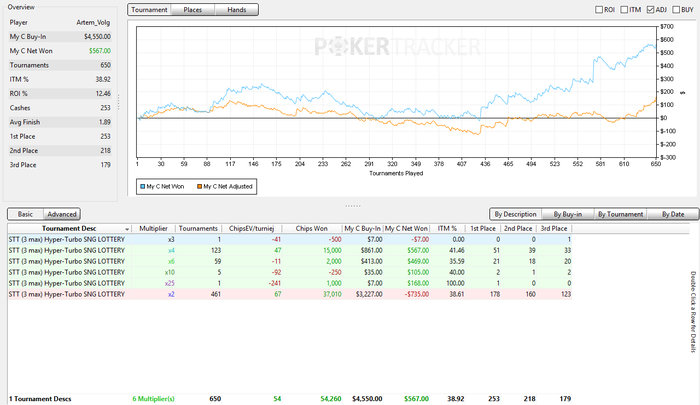
Task: Group the report By Tournament
Action: click(620, 214)
